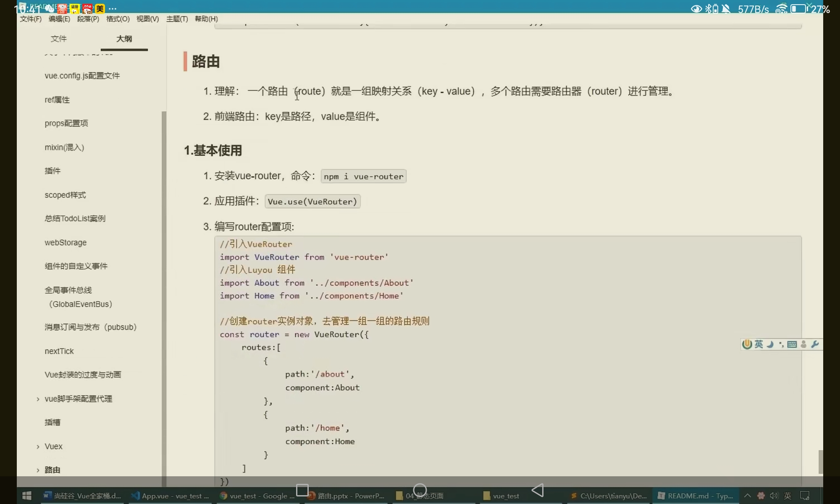Toggle IME 英 Chinese/English mode
This screenshot has height=504, width=840.
pyautogui.click(x=759, y=344)
